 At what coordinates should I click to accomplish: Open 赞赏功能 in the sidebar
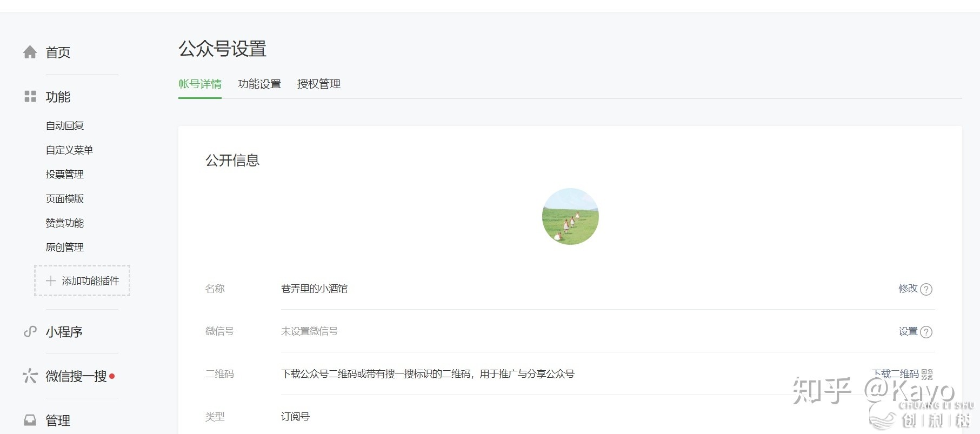(x=65, y=223)
